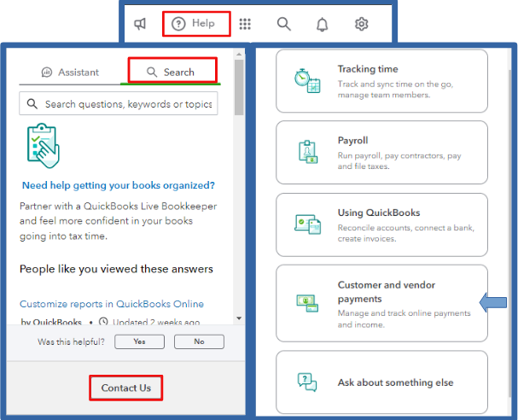Click the payments money icon
Screen dimensions: 518x420
click(x=307, y=303)
